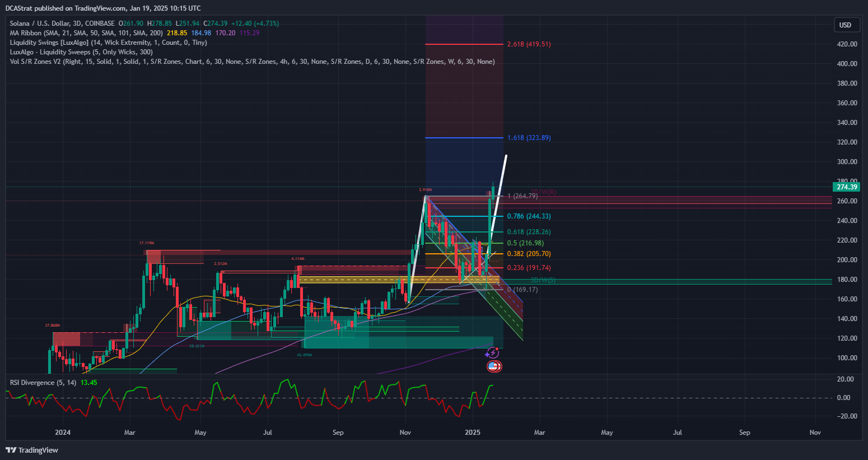Click the 100.00 price axis label

pos(847,358)
